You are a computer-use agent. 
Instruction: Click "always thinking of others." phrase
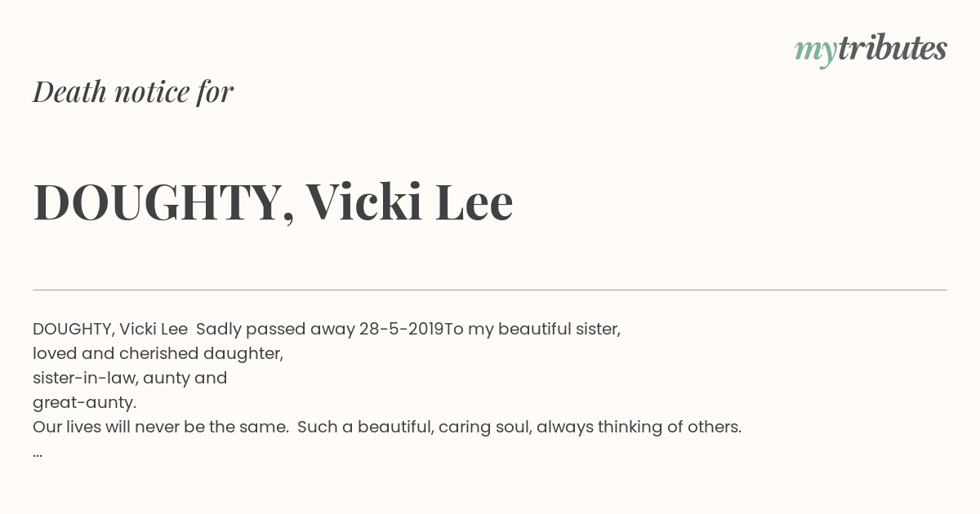click(x=639, y=428)
